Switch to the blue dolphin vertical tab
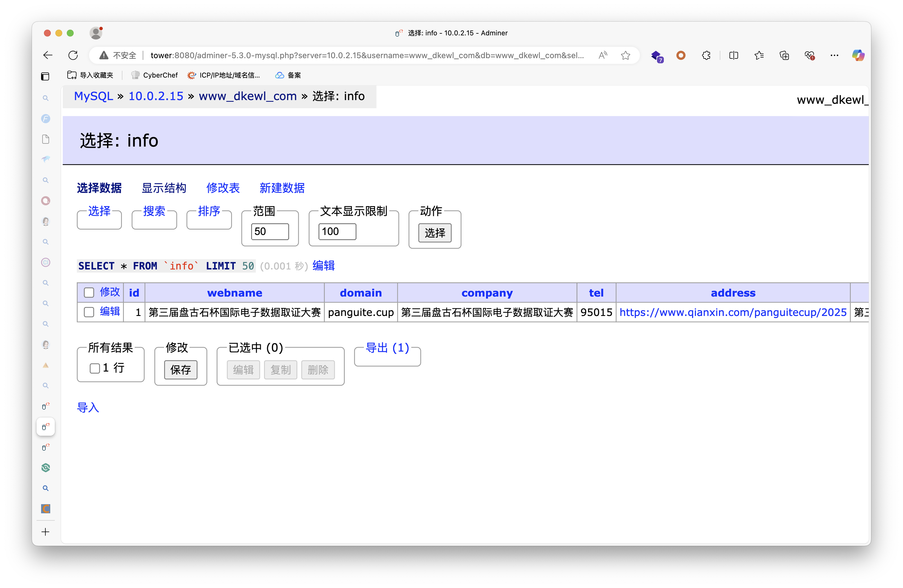The width and height of the screenshot is (903, 588). coord(46,159)
